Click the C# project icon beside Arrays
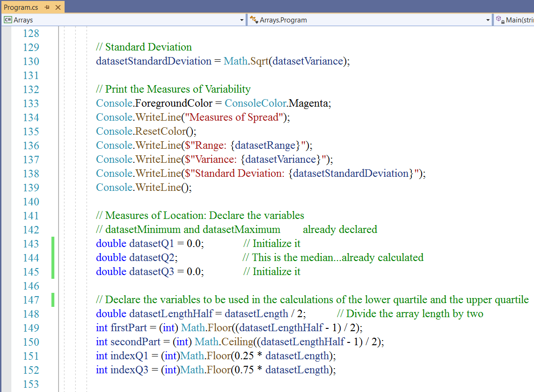This screenshot has height=392, width=534. [x=7, y=20]
